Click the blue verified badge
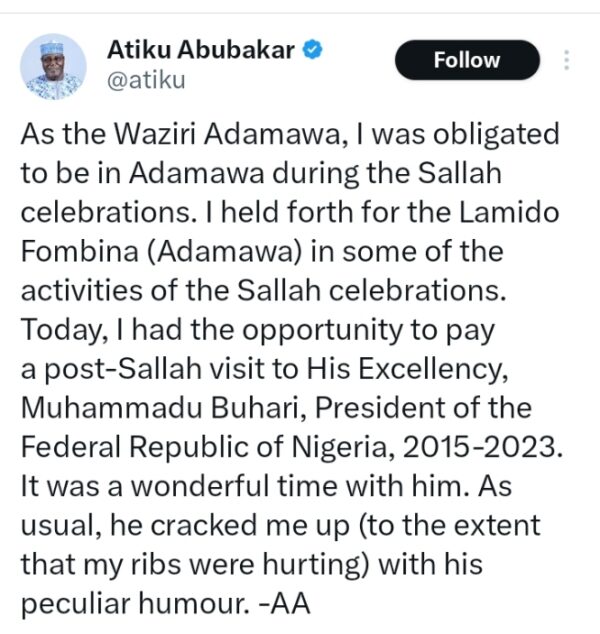Screen dimensions: 600x634 (313, 50)
